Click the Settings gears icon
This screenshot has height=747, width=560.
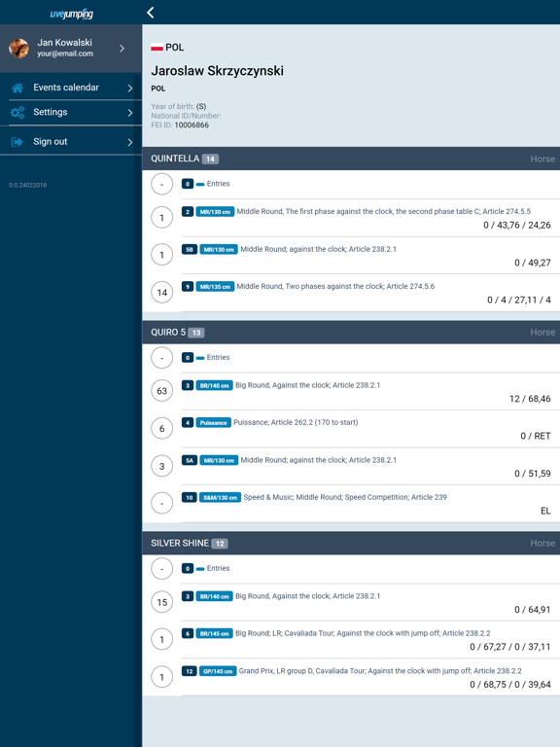17,113
